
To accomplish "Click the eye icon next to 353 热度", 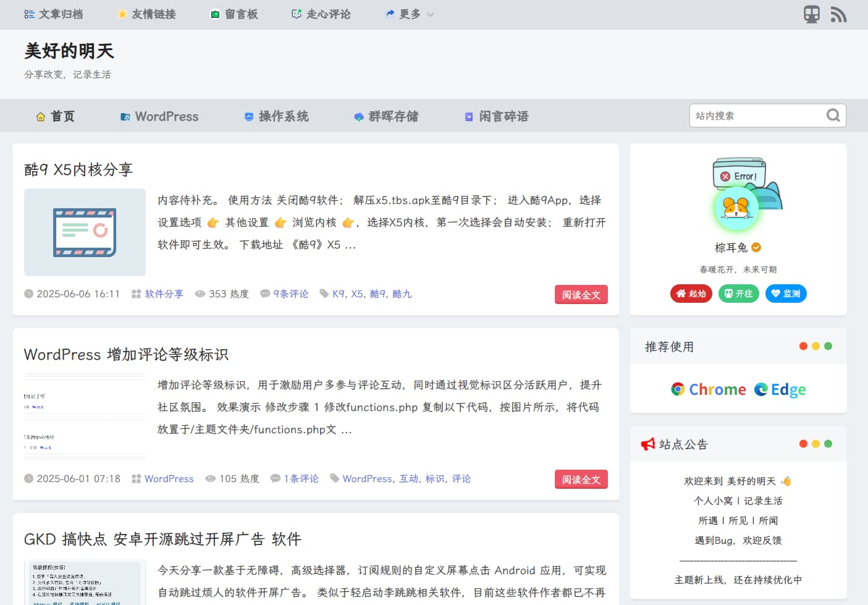I will click(200, 294).
